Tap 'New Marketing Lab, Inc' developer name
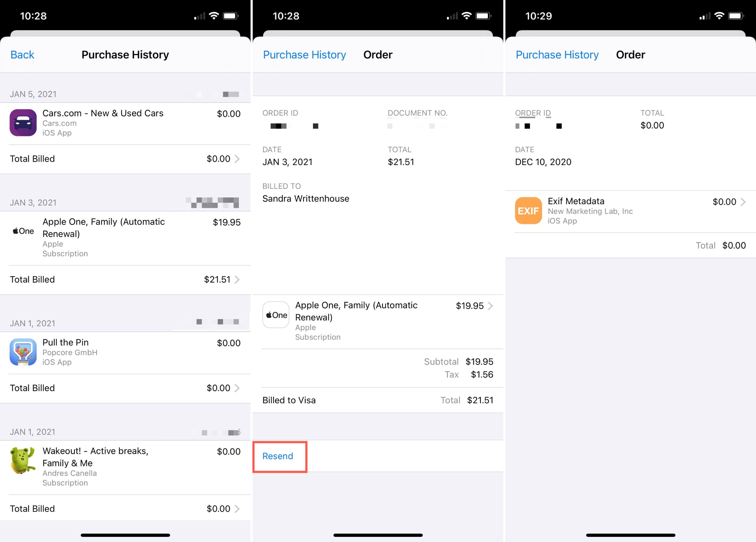 [590, 211]
